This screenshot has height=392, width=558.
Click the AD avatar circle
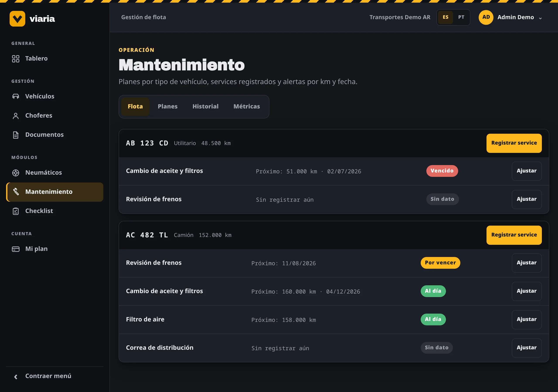coord(486,17)
